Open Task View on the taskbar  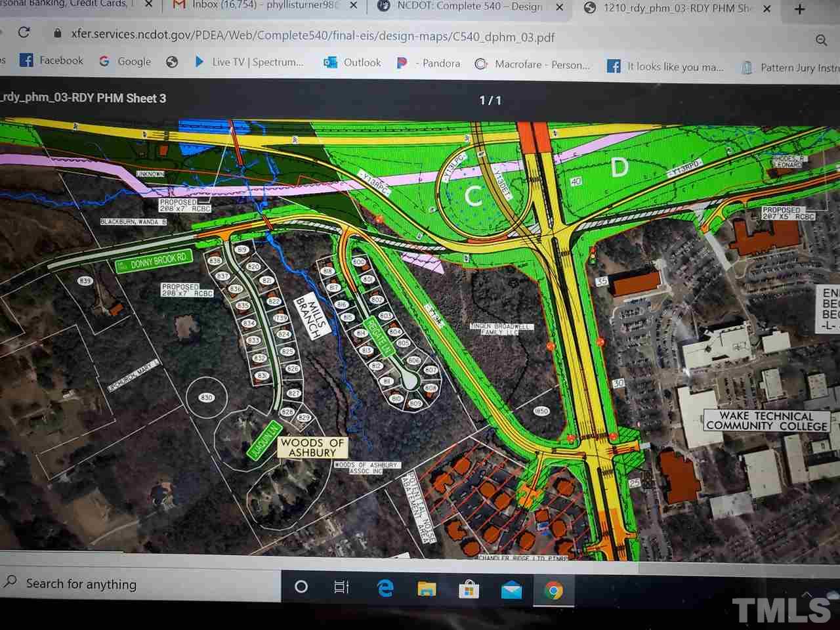pyautogui.click(x=342, y=587)
